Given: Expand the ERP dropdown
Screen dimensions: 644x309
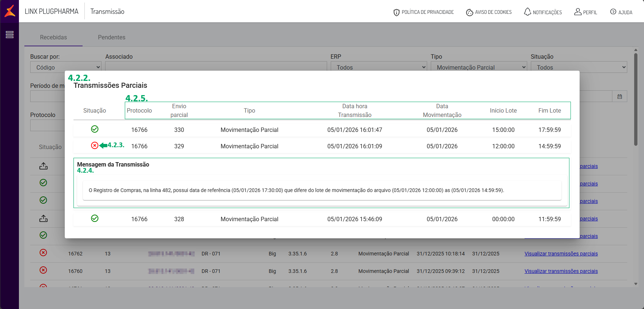Looking at the screenshot, I should pyautogui.click(x=379, y=66).
